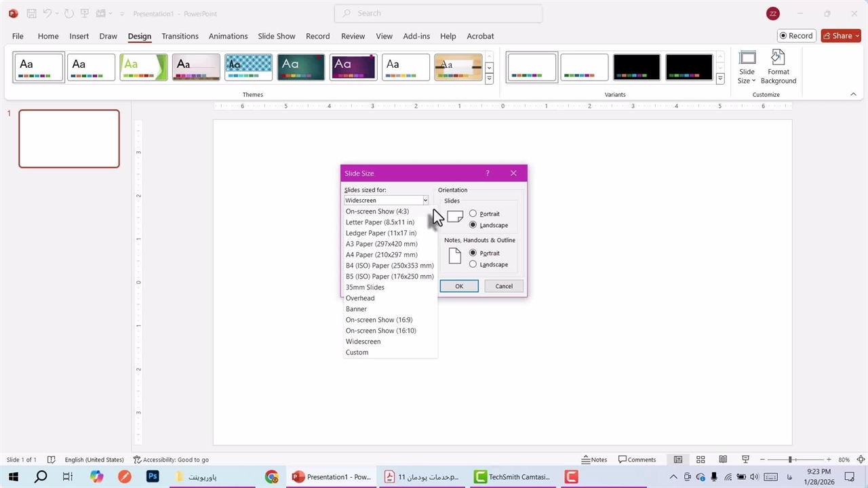The height and width of the screenshot is (488, 868).
Task: Cancel the Slide Size dialog
Action: pyautogui.click(x=503, y=286)
